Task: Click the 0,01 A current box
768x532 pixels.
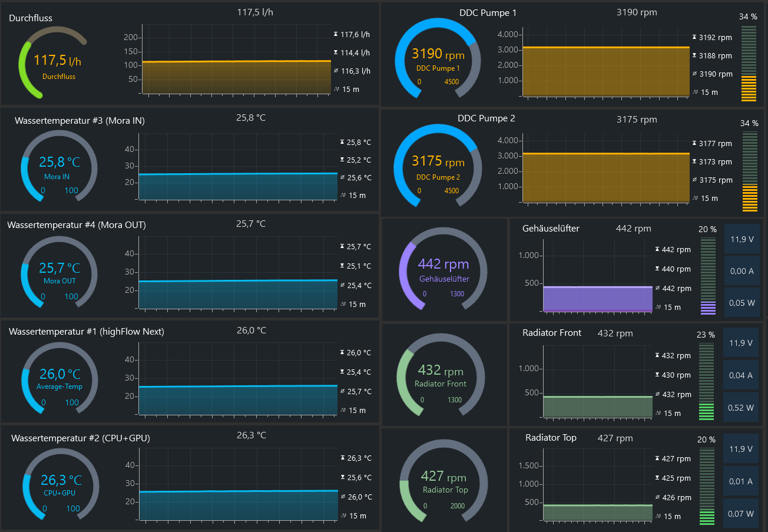Action: tap(741, 481)
